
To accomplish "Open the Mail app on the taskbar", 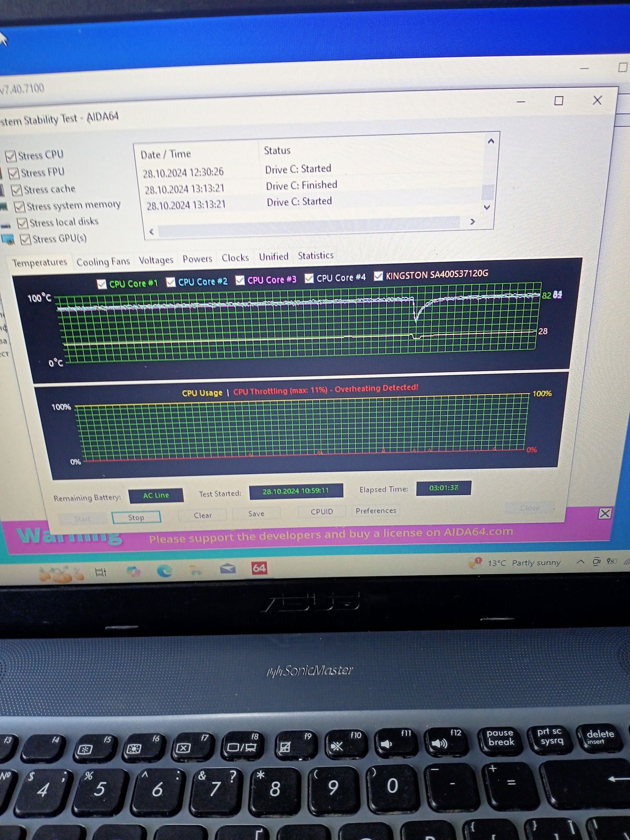I will point(227,569).
